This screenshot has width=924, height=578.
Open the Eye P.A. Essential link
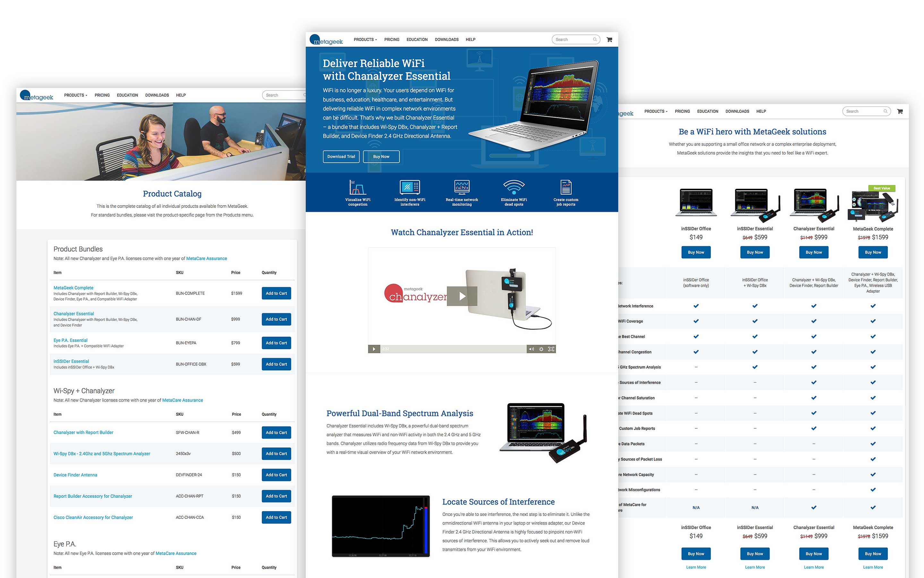pos(70,340)
